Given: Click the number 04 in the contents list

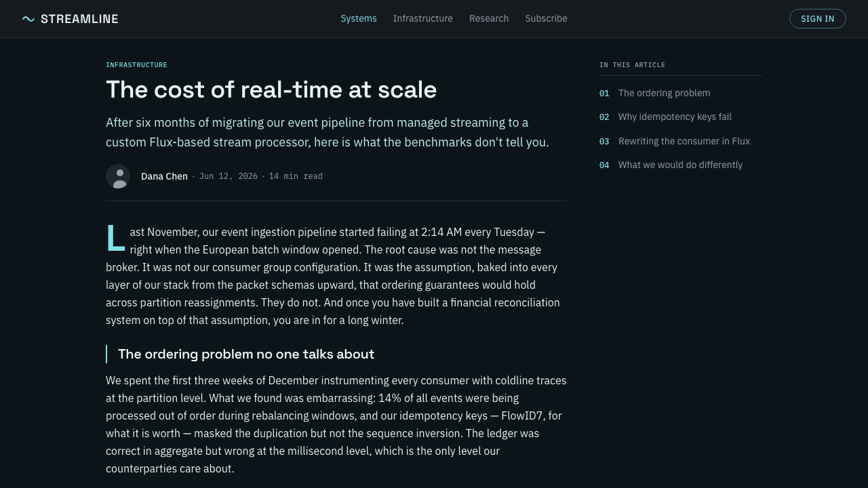Looking at the screenshot, I should click(x=604, y=165).
